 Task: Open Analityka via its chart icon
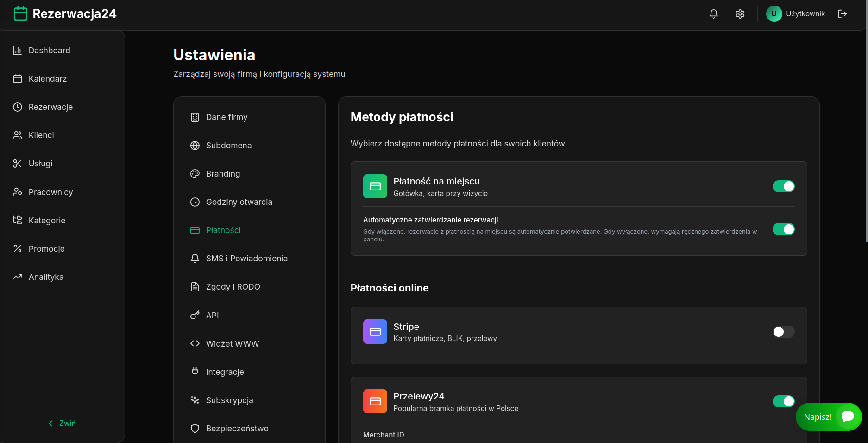[17, 277]
